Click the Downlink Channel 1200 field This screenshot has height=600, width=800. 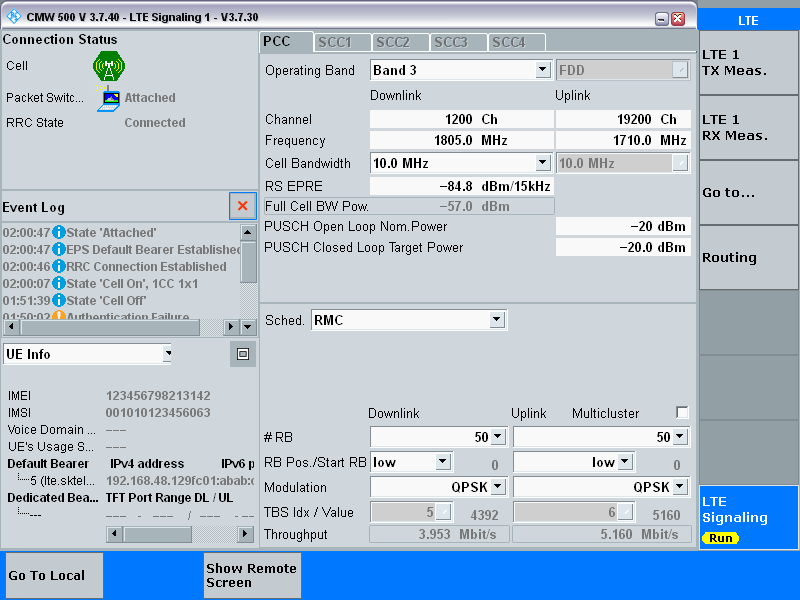click(x=462, y=119)
